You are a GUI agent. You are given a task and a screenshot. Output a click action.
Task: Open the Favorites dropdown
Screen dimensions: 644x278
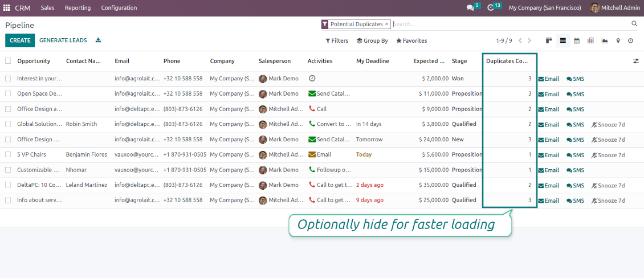411,41
